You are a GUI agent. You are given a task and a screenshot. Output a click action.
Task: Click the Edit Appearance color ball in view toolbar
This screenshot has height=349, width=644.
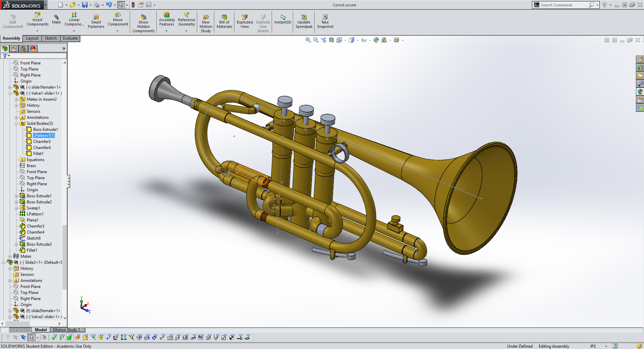coord(376,40)
